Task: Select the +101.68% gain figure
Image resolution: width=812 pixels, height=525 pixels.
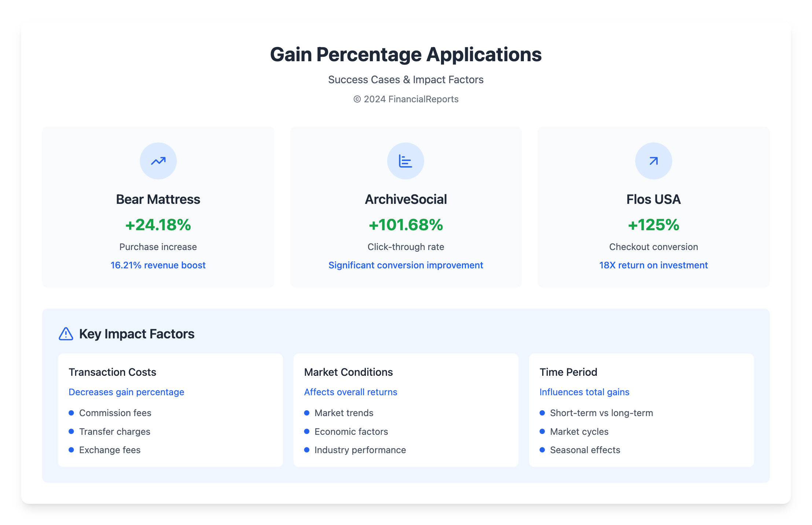Action: click(x=405, y=225)
